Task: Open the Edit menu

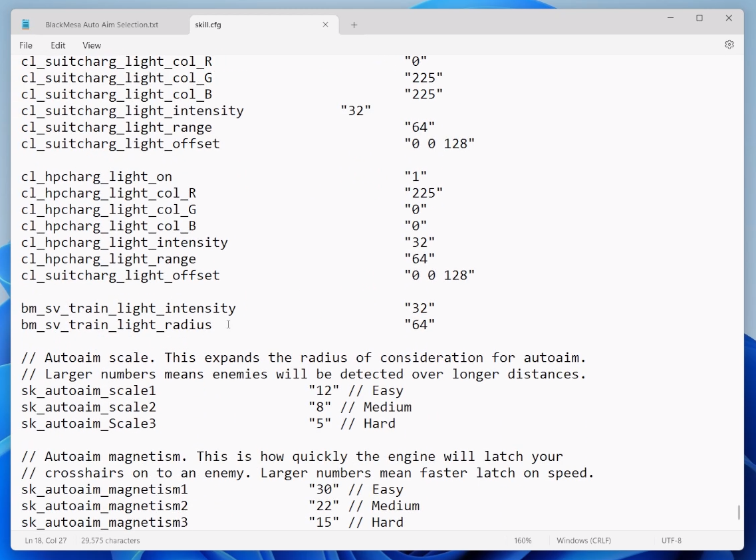Action: pos(58,45)
